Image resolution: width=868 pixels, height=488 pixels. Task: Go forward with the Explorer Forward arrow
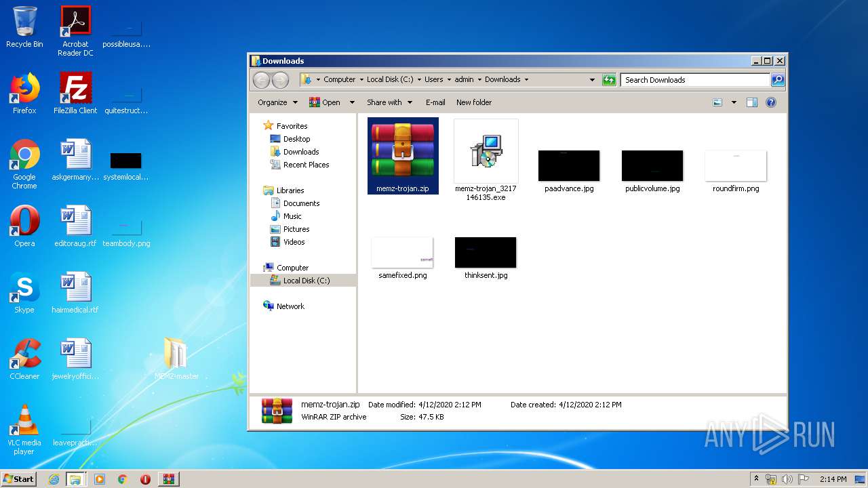click(280, 80)
